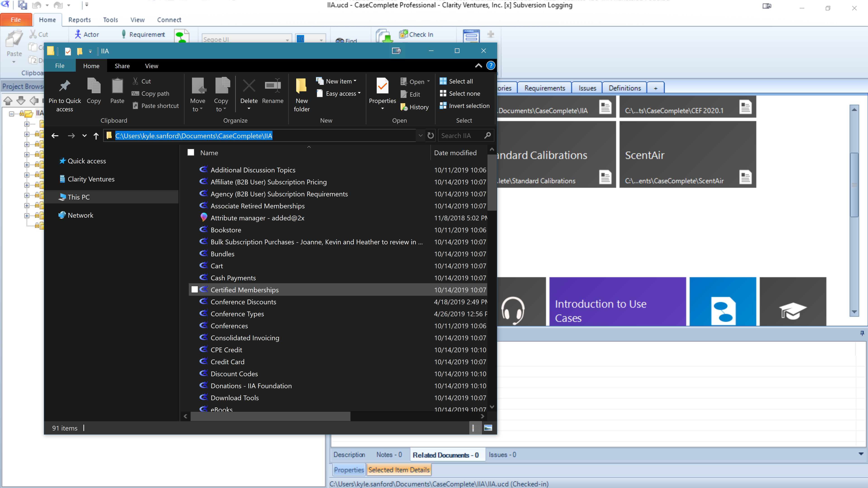The image size is (868, 488).
Task: Open the Open button's dropdown arrow
Action: 429,81
